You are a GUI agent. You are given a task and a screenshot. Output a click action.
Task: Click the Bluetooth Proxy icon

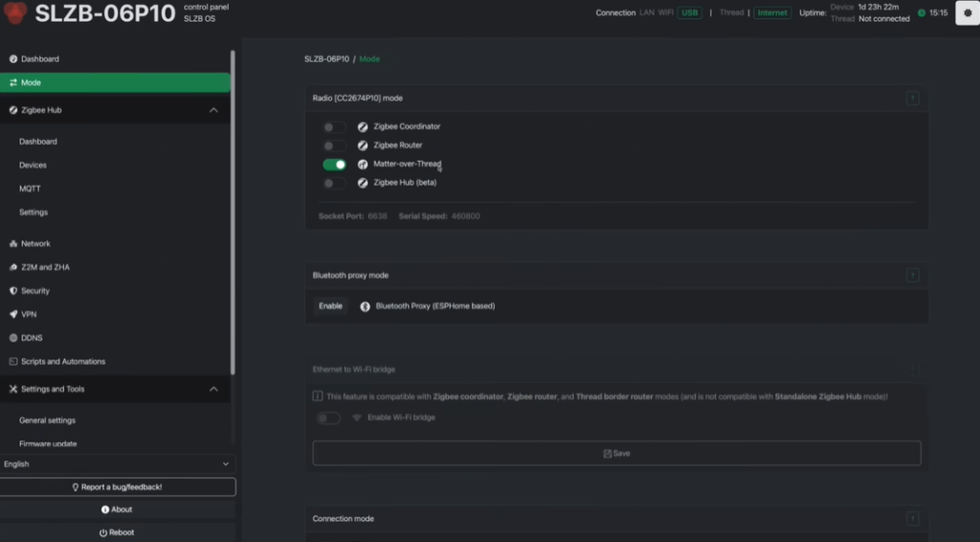pos(365,306)
